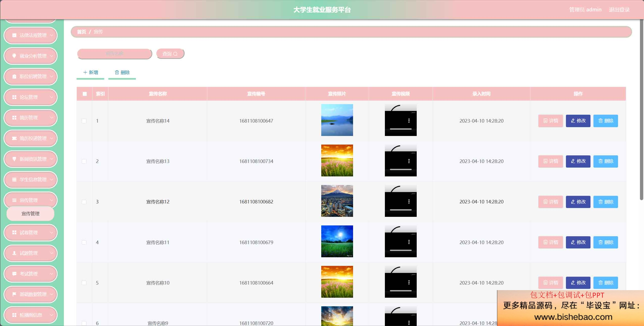Open the 试题管理 menu
Screen dimensions: 644x326
pos(31,253)
